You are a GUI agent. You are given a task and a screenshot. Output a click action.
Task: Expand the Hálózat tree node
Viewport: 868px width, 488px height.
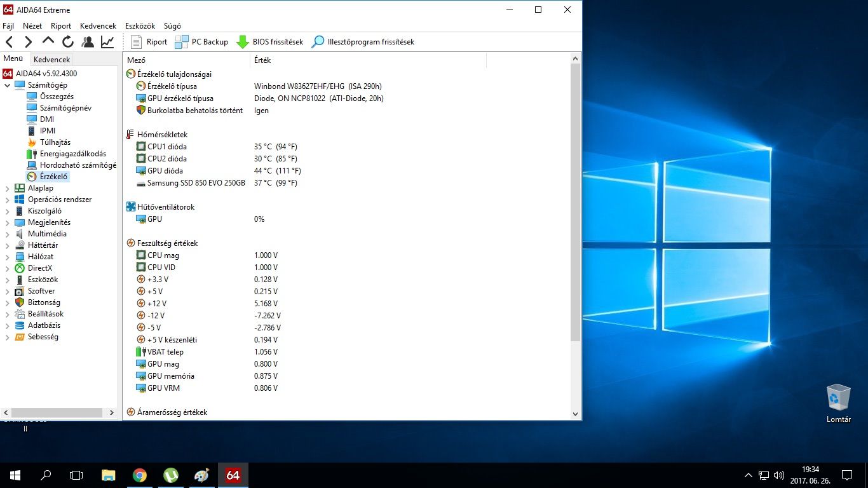coord(8,257)
